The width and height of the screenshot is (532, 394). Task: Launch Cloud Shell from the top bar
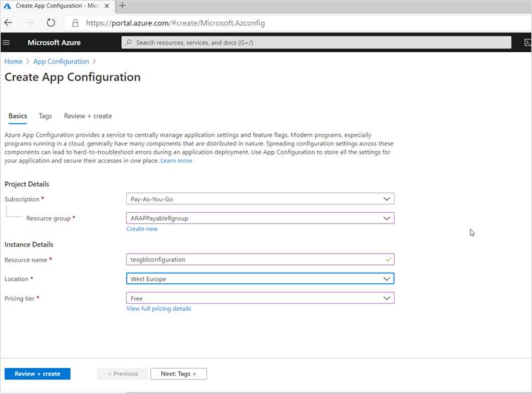[527, 42]
